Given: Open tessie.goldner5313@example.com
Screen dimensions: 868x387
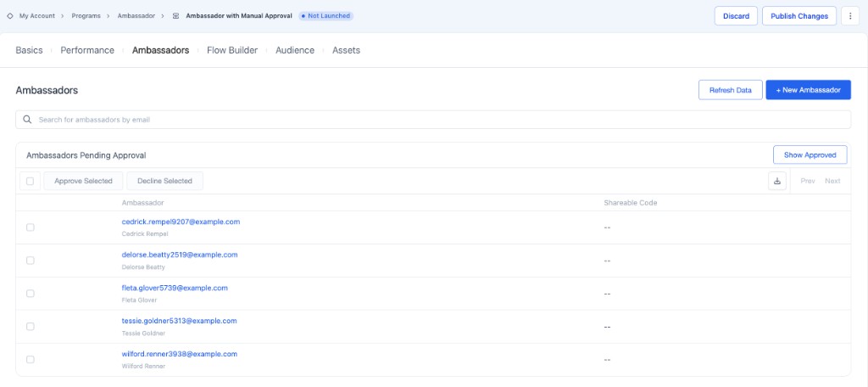Looking at the screenshot, I should (x=180, y=321).
